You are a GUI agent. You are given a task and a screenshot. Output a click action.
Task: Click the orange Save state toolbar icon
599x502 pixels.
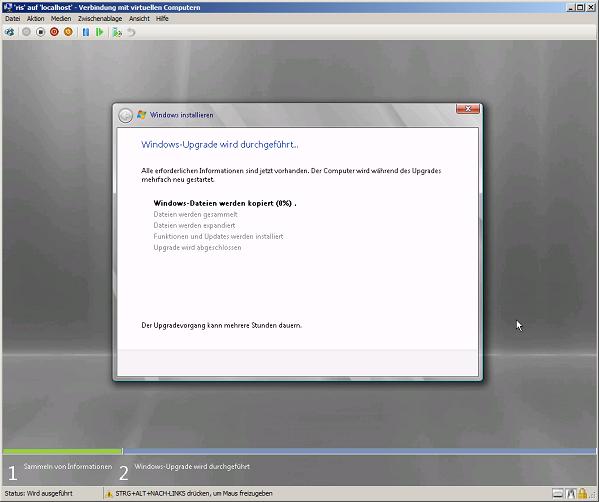click(68, 32)
